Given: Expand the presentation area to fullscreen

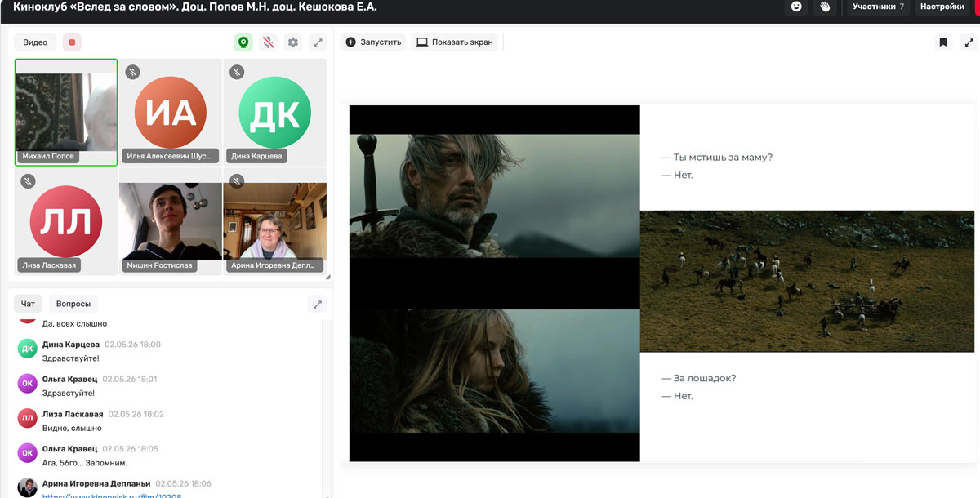Looking at the screenshot, I should tap(969, 42).
